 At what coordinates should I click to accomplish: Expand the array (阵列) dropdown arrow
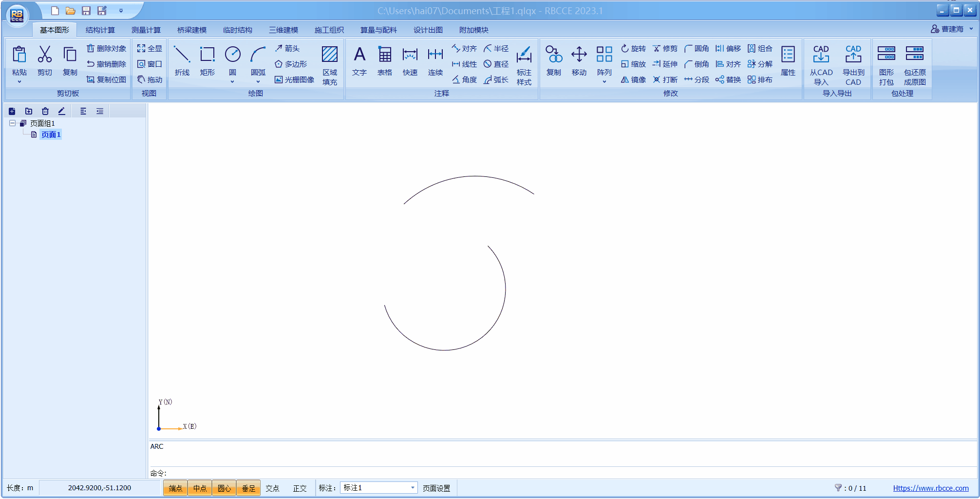coord(604,82)
